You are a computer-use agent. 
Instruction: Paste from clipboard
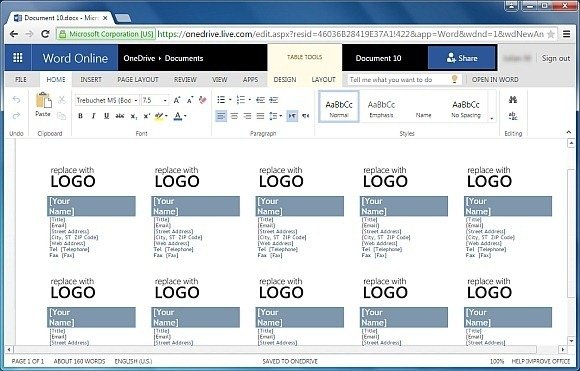(43, 104)
